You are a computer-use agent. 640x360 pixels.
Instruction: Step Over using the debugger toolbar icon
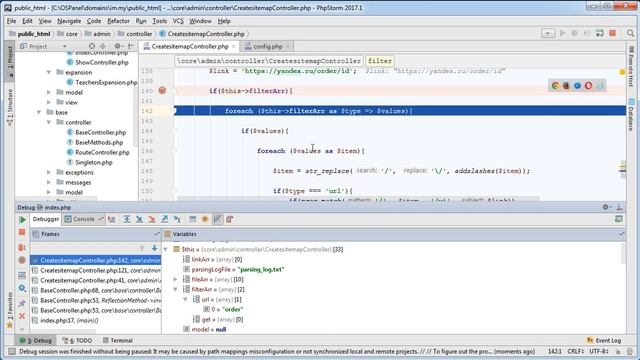[x=127, y=219]
